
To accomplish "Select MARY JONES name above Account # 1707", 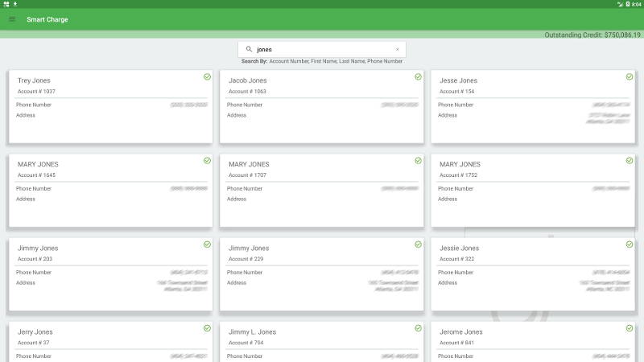I will pos(249,164).
